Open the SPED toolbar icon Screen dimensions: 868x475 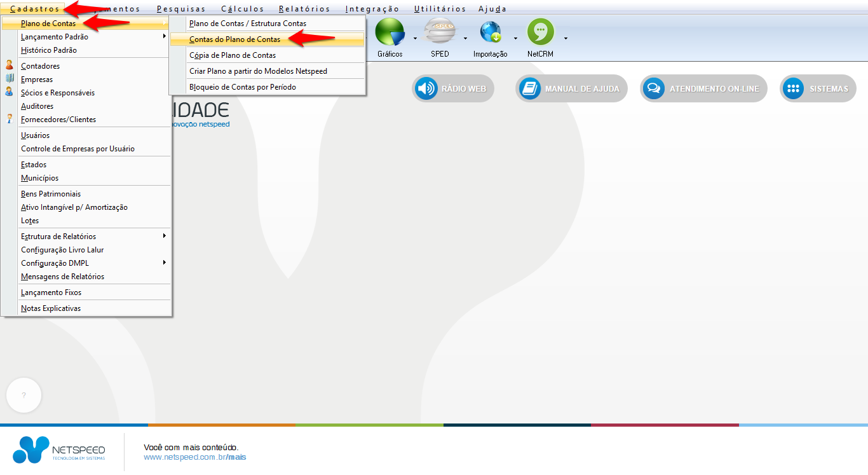click(x=440, y=32)
